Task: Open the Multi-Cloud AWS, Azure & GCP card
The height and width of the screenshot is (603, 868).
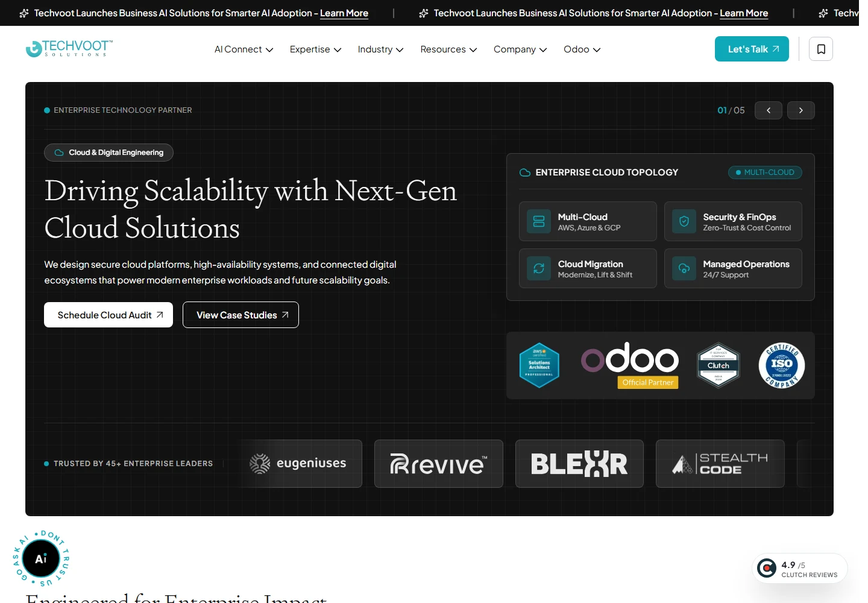Action: tap(588, 221)
